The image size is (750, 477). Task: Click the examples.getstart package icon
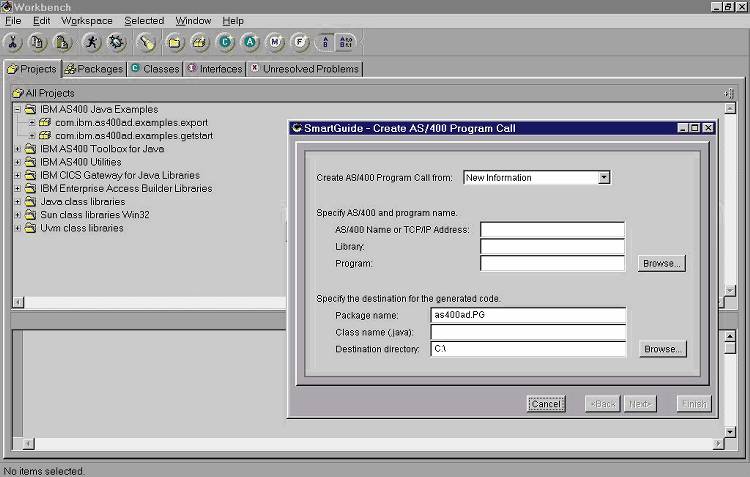[45, 136]
